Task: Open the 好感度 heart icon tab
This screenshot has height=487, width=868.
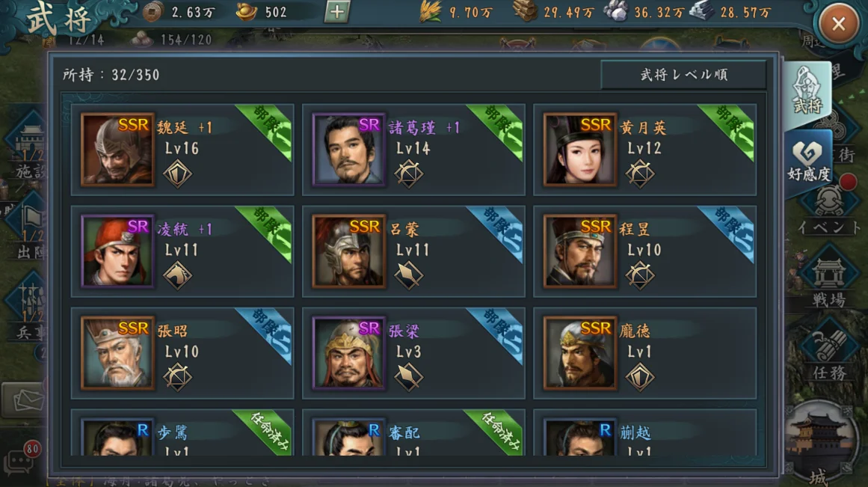Action: tap(808, 162)
